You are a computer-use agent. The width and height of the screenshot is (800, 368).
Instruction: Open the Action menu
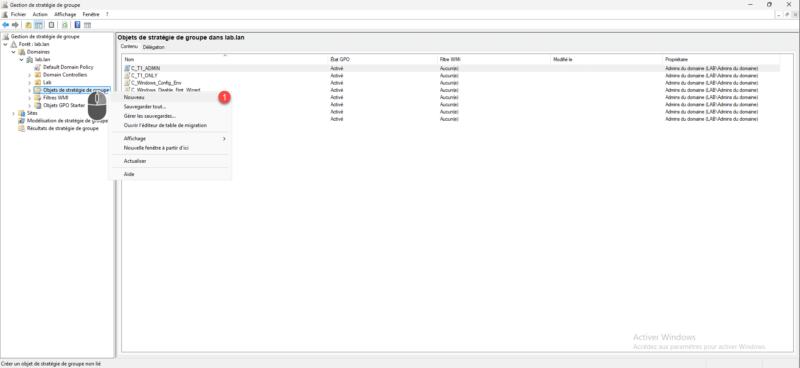pyautogui.click(x=40, y=14)
